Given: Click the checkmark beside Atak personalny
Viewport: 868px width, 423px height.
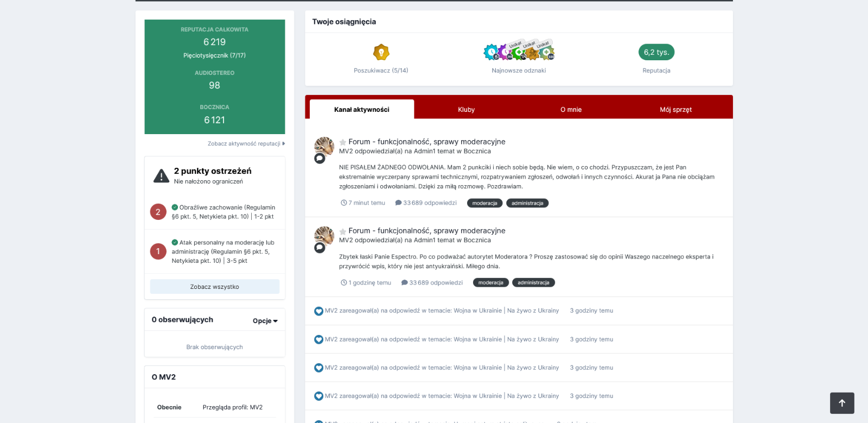Looking at the screenshot, I should [175, 243].
